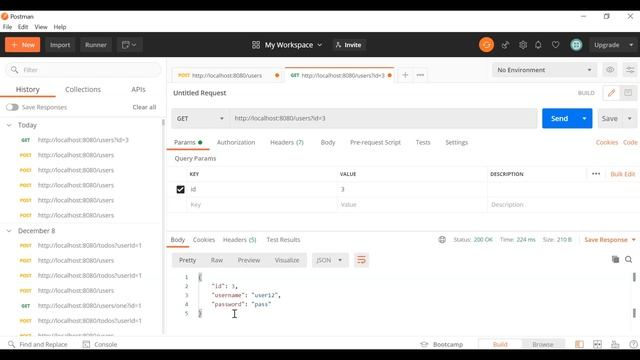Add a new request tab with plus
Image resolution: width=640 pixels, height=360 pixels.
coord(405,75)
